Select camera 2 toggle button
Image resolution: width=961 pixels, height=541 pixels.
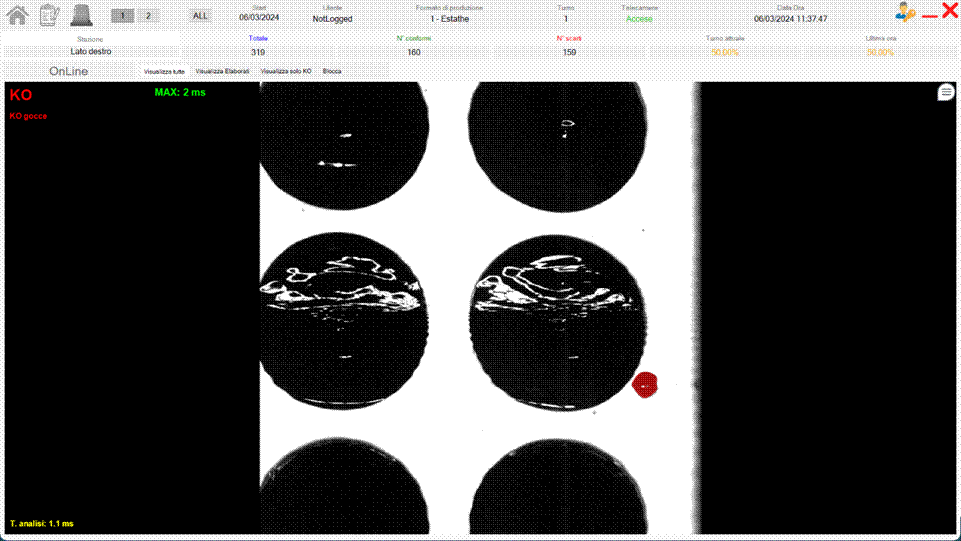(147, 16)
